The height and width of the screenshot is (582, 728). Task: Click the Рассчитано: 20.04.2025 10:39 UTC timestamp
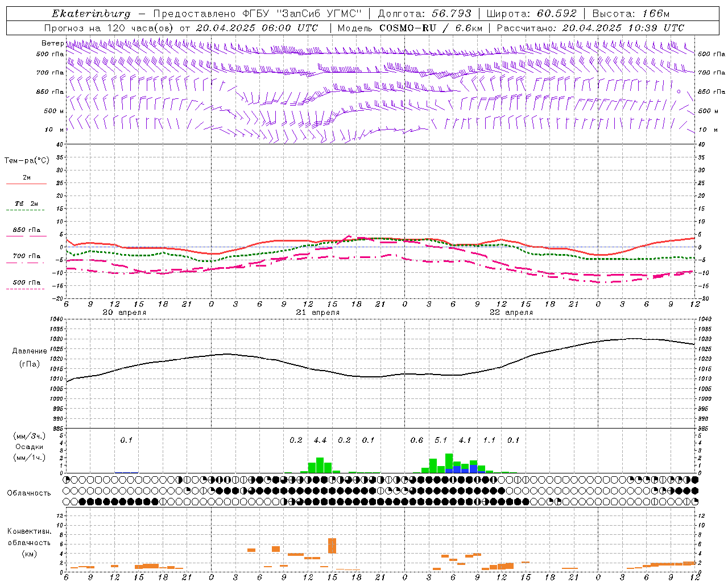pyautogui.click(x=590, y=28)
